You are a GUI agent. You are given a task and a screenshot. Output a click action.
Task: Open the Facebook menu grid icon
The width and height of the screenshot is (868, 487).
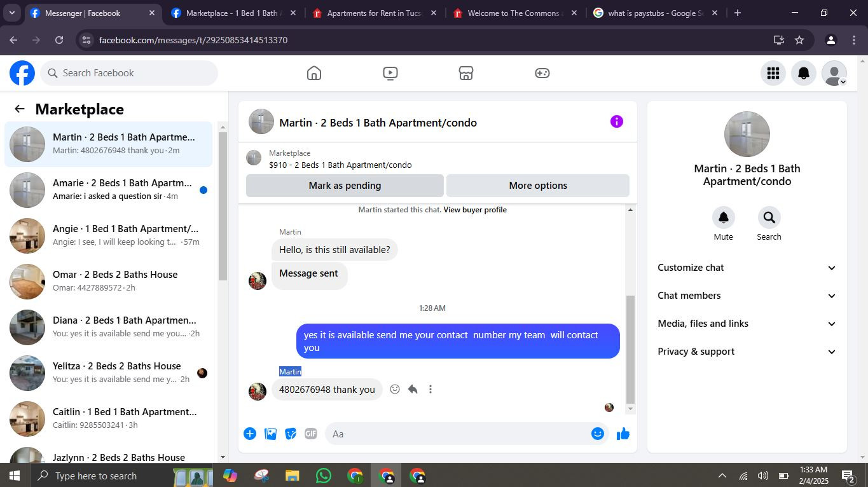coord(773,73)
